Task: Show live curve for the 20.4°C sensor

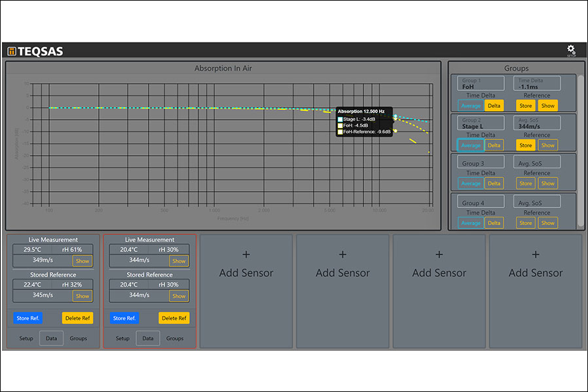Action: [x=179, y=261]
